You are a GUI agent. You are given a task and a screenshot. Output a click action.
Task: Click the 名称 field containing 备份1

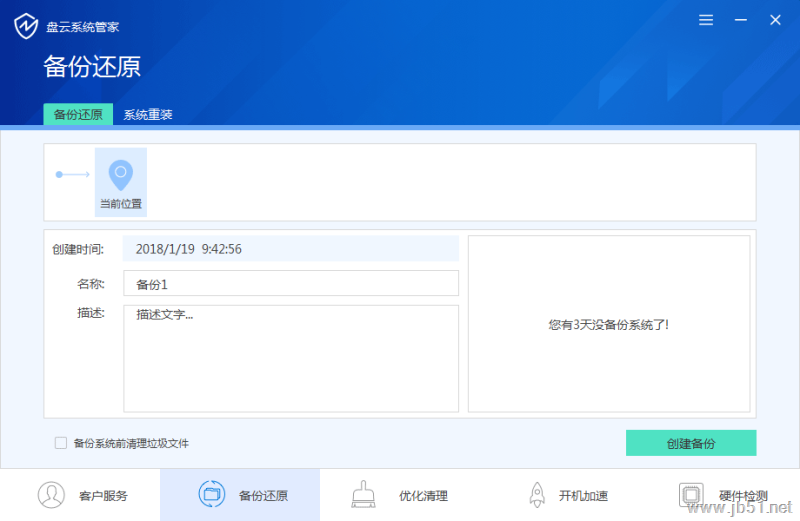(x=291, y=283)
